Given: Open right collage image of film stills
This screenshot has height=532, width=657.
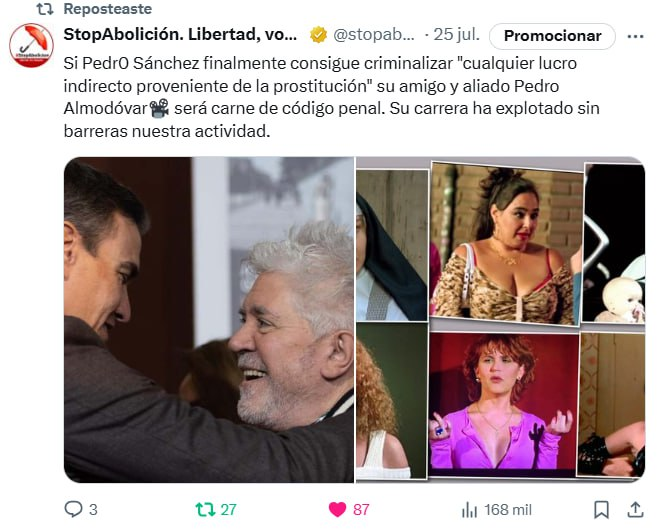Looking at the screenshot, I should 500,320.
